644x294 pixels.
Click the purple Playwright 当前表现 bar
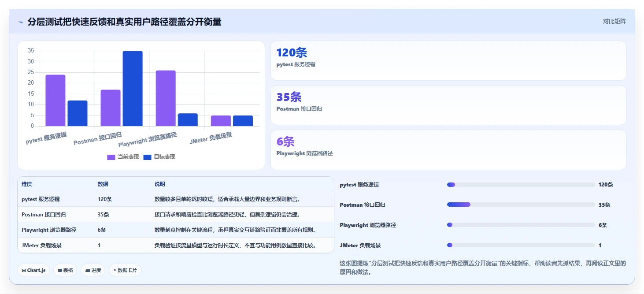166,98
